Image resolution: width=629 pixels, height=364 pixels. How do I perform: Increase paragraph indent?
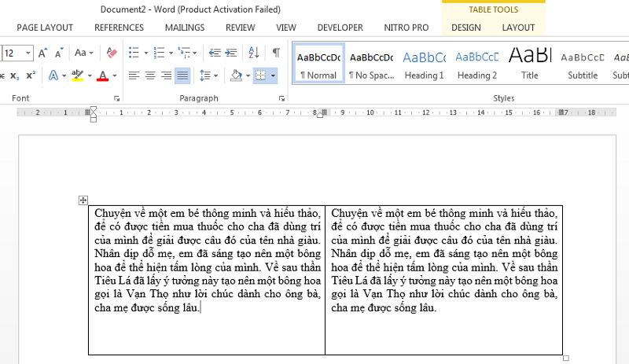tap(231, 53)
